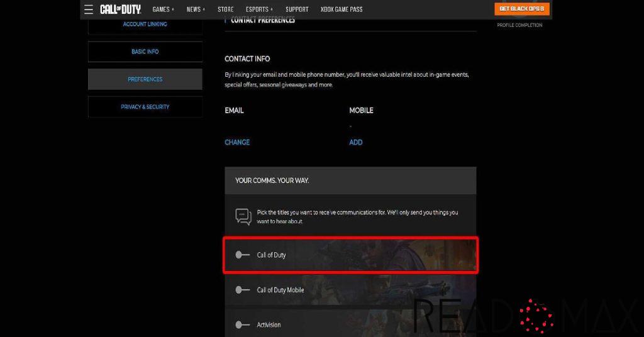
Task: Switch to the Basic Info tab
Action: point(145,52)
